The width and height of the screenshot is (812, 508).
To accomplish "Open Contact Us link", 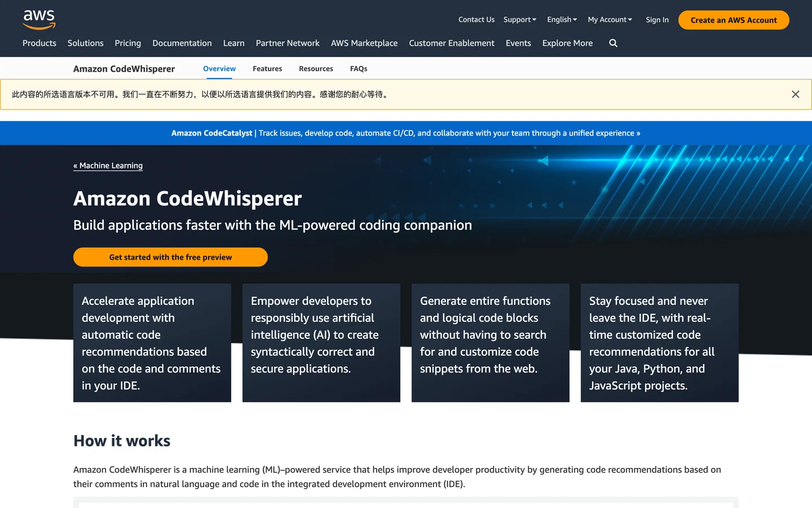I will tap(476, 20).
